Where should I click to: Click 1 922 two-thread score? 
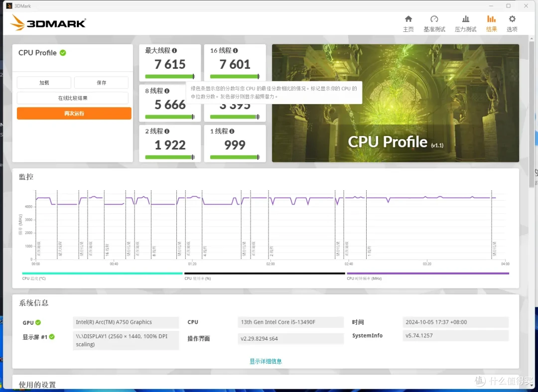170,145
